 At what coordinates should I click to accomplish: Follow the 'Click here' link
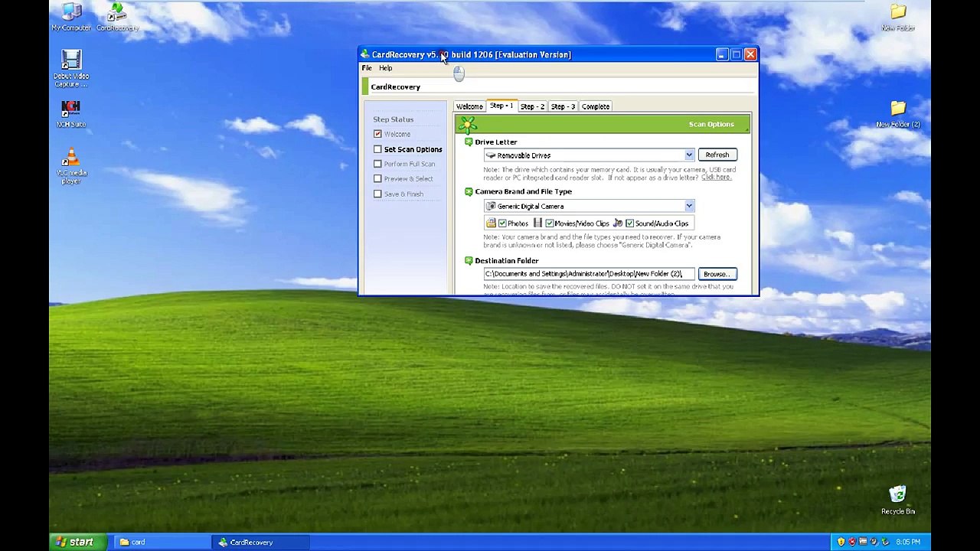716,178
